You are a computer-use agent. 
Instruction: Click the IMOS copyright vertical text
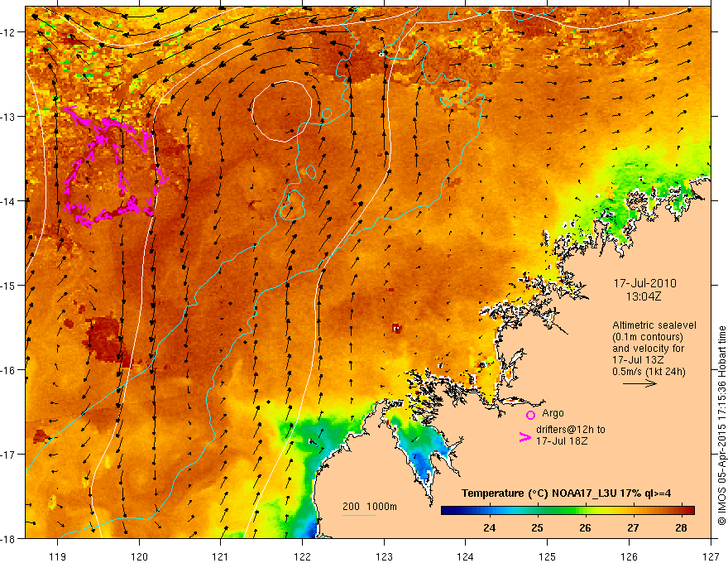click(721, 426)
